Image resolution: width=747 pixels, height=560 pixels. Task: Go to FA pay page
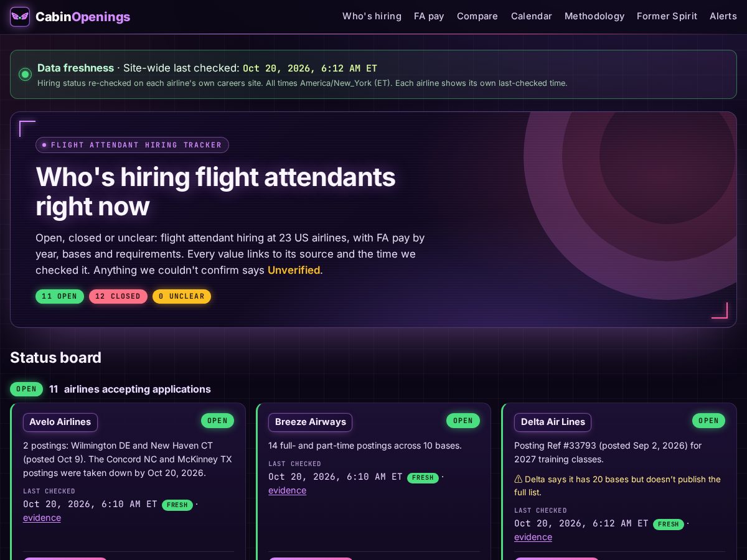[429, 16]
